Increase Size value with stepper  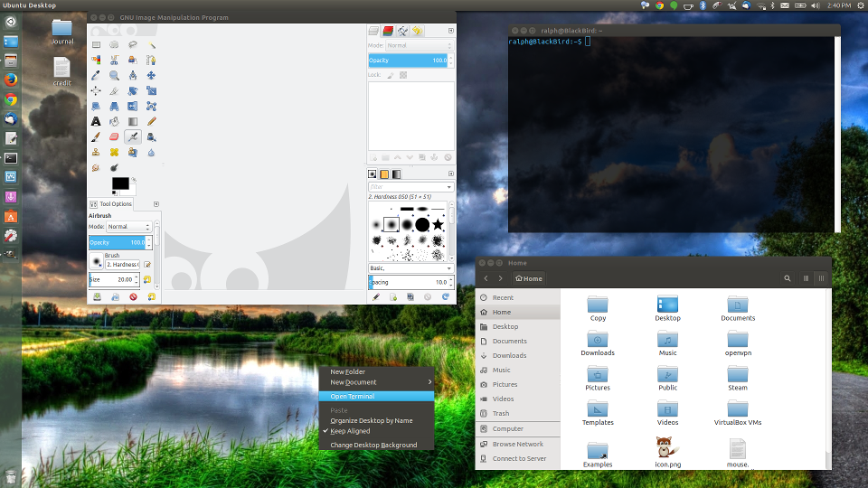pos(137,277)
